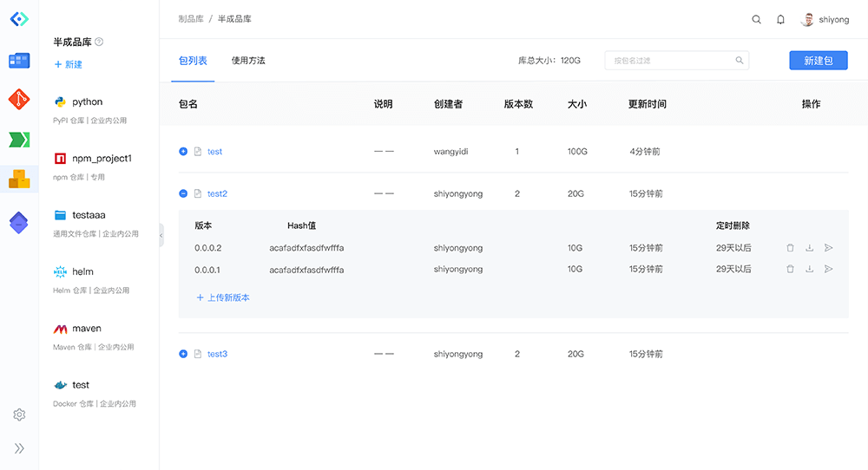The width and height of the screenshot is (868, 470).
Task: Select the npm_project1 repository
Action: point(101,159)
